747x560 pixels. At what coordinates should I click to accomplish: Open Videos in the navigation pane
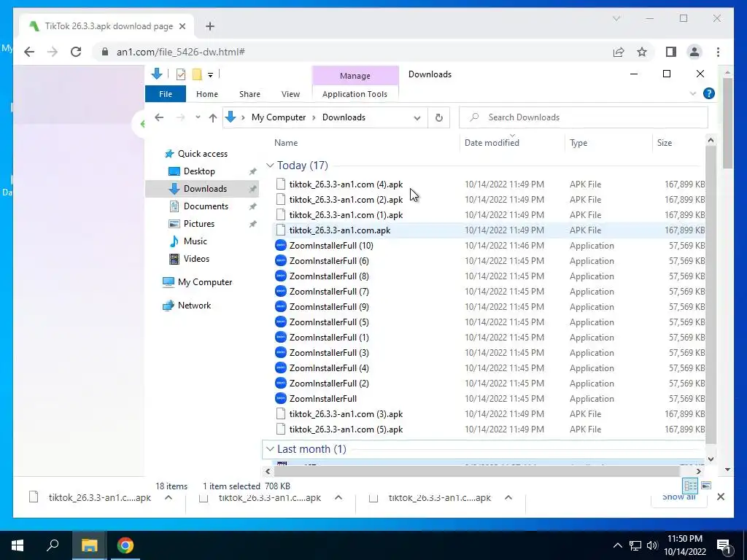(196, 259)
